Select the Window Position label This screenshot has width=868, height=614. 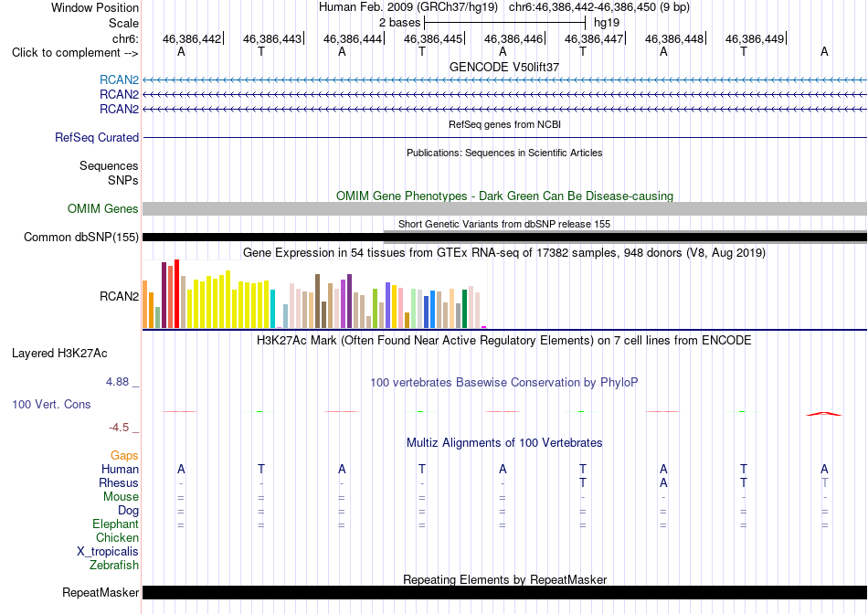pos(95,7)
